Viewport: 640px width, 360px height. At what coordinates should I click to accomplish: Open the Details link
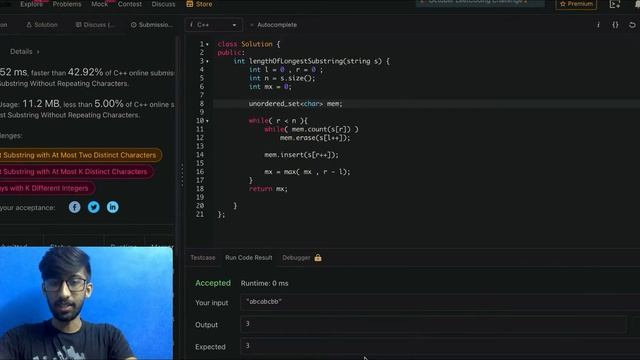tap(24, 52)
